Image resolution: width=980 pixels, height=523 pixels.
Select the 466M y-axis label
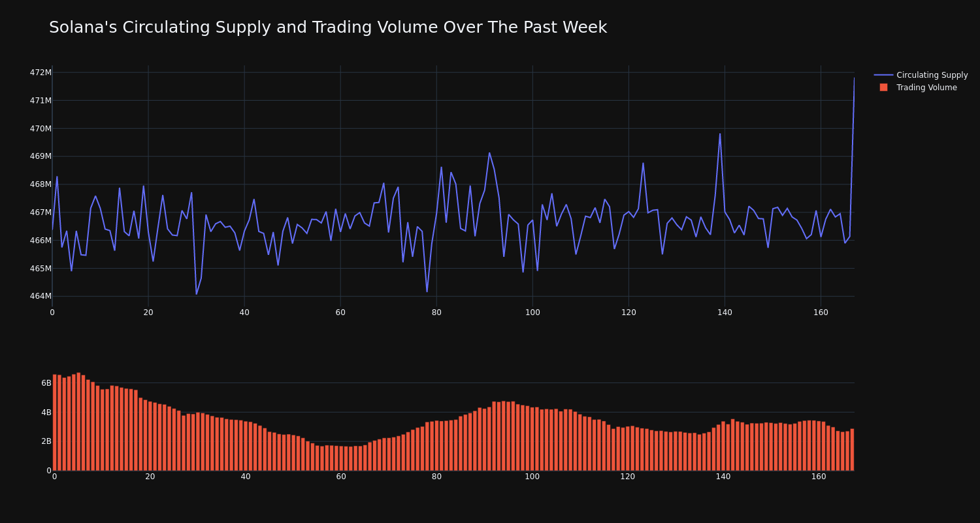41,241
